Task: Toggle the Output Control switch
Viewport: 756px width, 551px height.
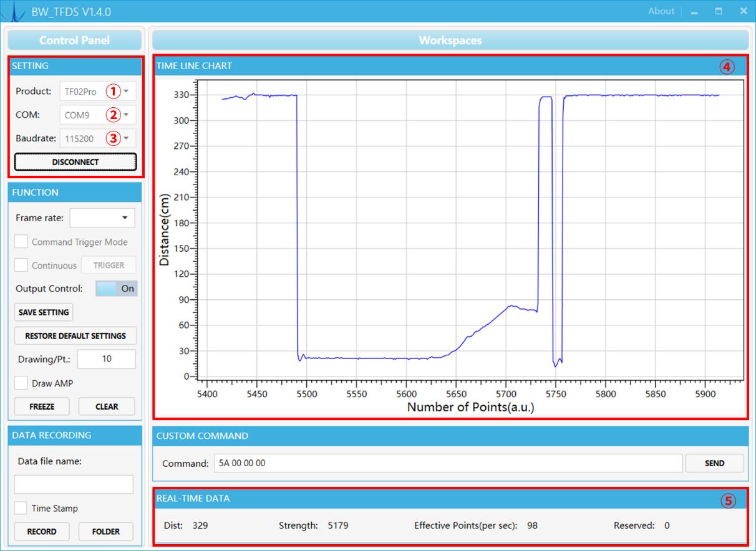Action: 116,289
